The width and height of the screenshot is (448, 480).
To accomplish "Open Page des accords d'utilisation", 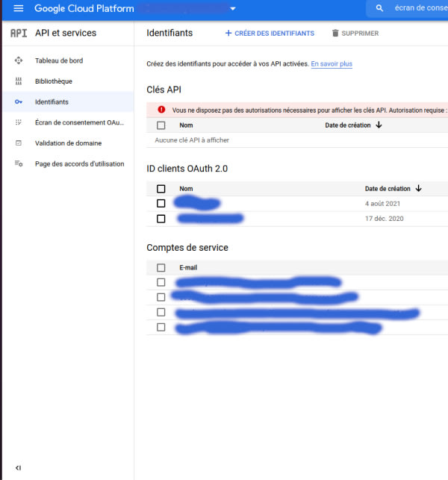I will (68, 163).
